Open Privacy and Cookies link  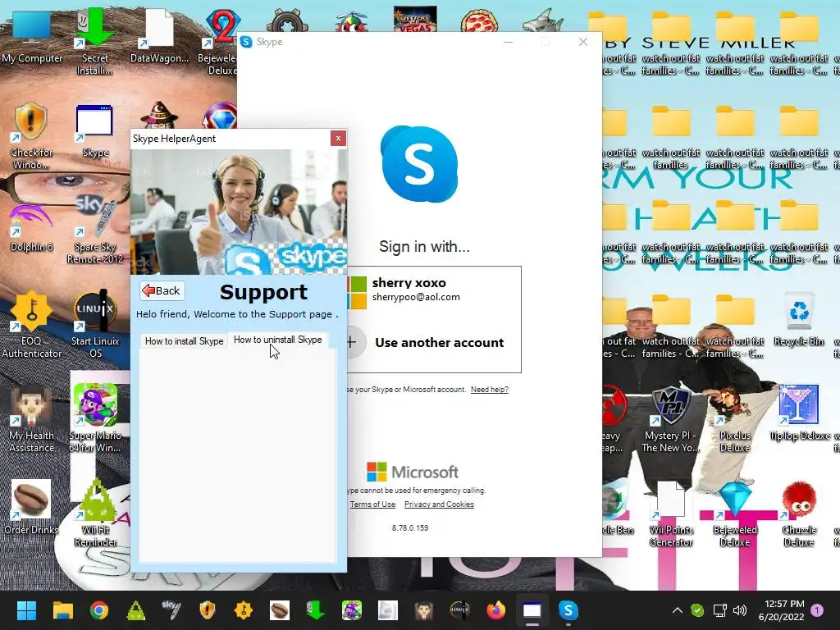click(x=439, y=504)
